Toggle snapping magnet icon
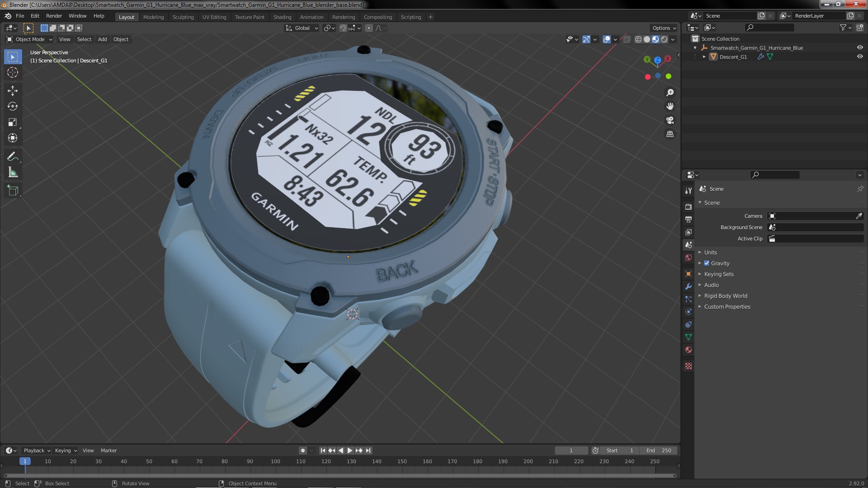The height and width of the screenshot is (488, 868). [x=343, y=28]
